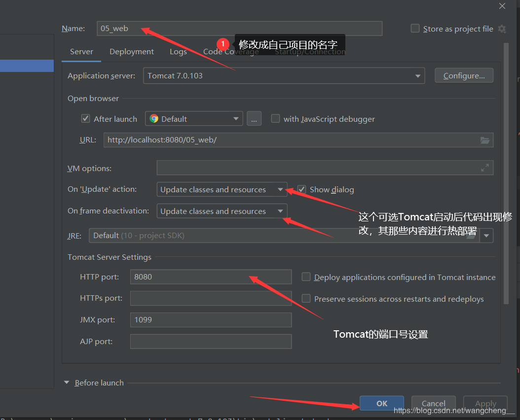Enable with JavaScript debugger checkbox

(x=275, y=119)
